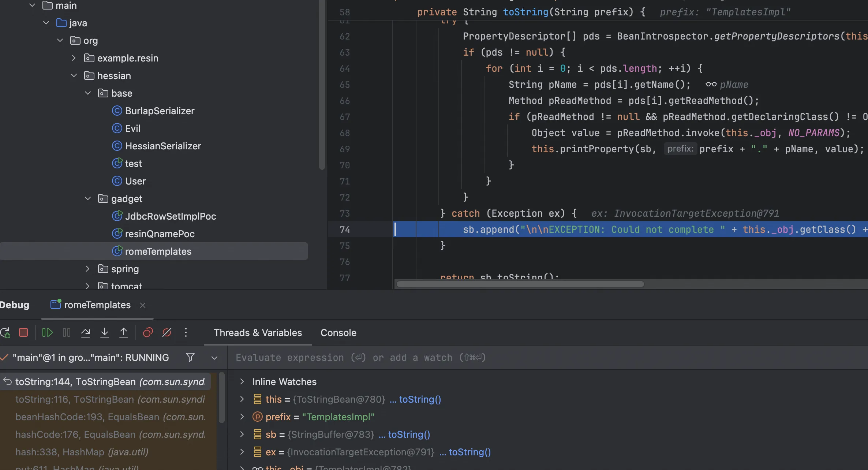
Task: Click the Step Into icon
Action: [105, 333]
